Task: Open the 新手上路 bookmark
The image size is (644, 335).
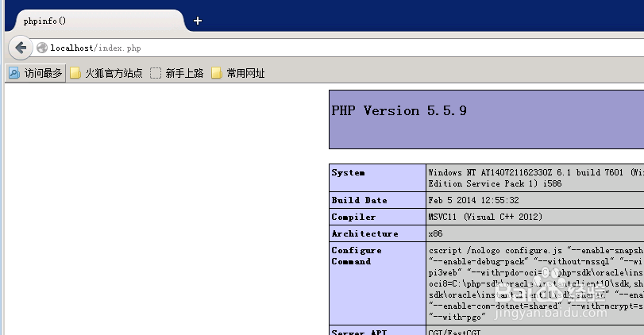Action: coord(177,73)
